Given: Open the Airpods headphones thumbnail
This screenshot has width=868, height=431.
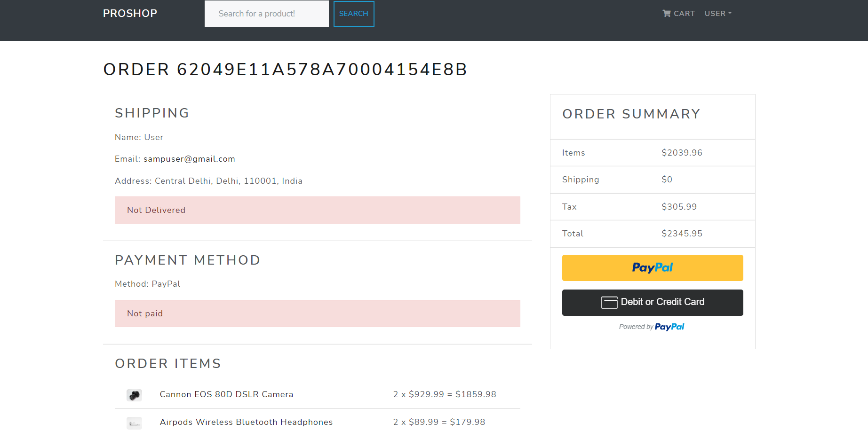Looking at the screenshot, I should pos(134,423).
